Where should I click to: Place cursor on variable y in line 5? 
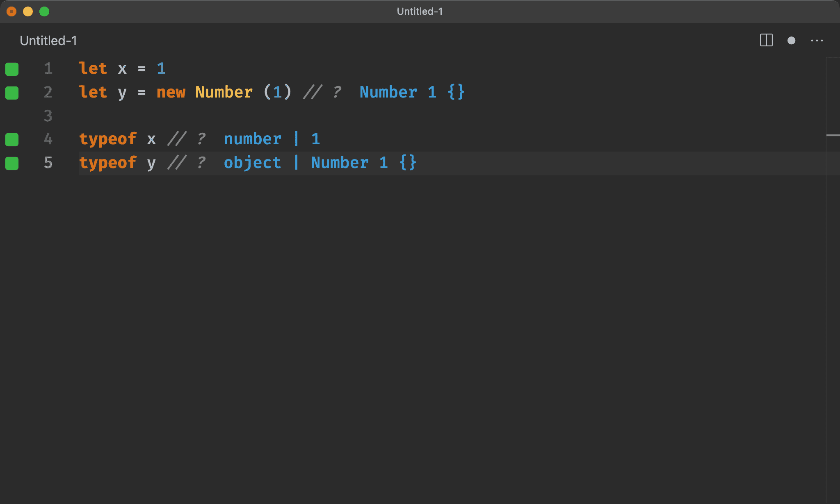click(151, 163)
